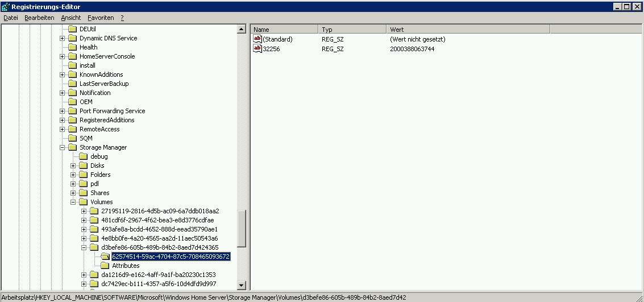Click the Dynamic DNS Service folder icon
Viewport: 644px width, 302px height.
click(x=72, y=38)
